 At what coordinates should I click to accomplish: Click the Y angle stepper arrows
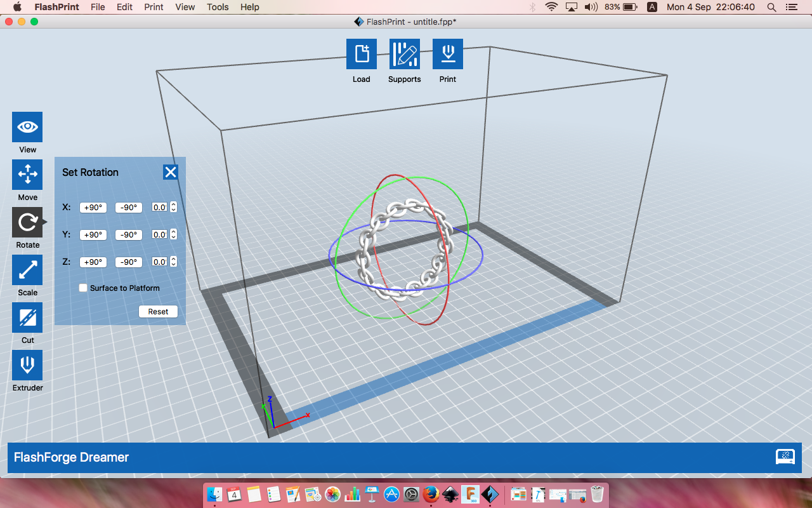173,235
